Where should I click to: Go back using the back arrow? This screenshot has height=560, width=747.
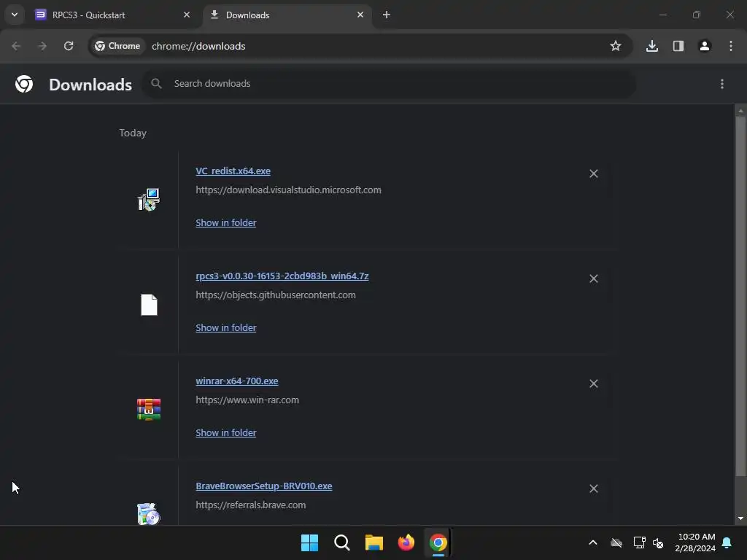click(16, 46)
